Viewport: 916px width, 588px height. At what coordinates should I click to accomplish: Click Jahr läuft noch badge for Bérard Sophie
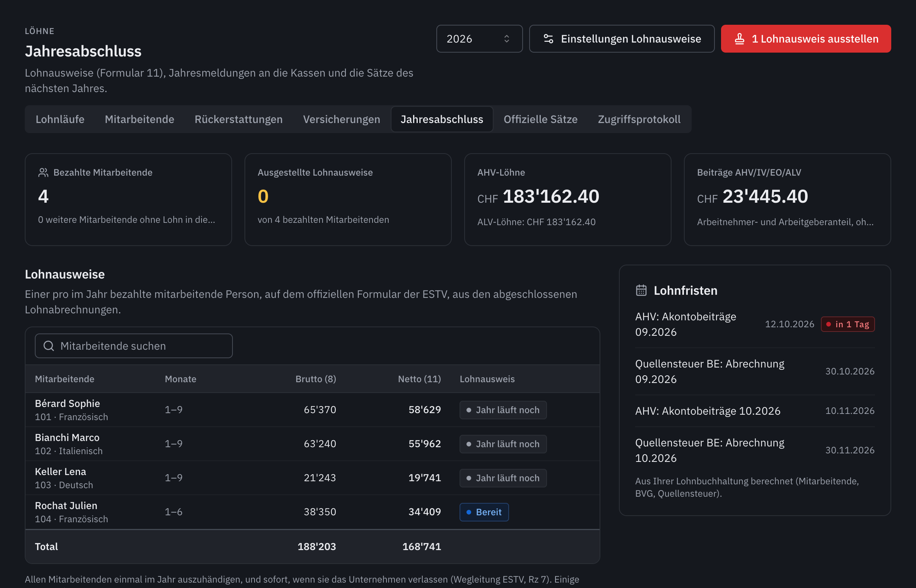tap(503, 410)
